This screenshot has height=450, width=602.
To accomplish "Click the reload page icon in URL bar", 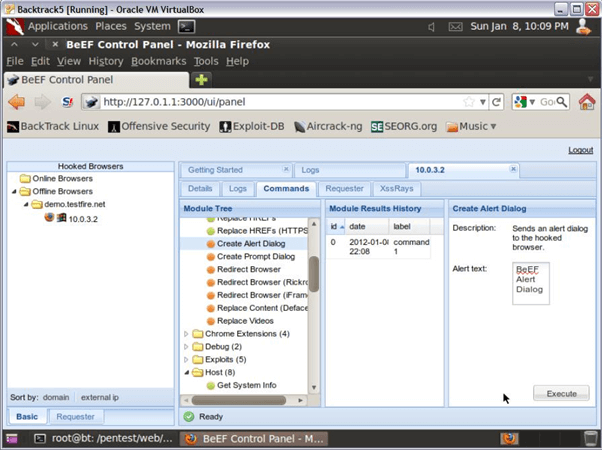I will point(497,102).
